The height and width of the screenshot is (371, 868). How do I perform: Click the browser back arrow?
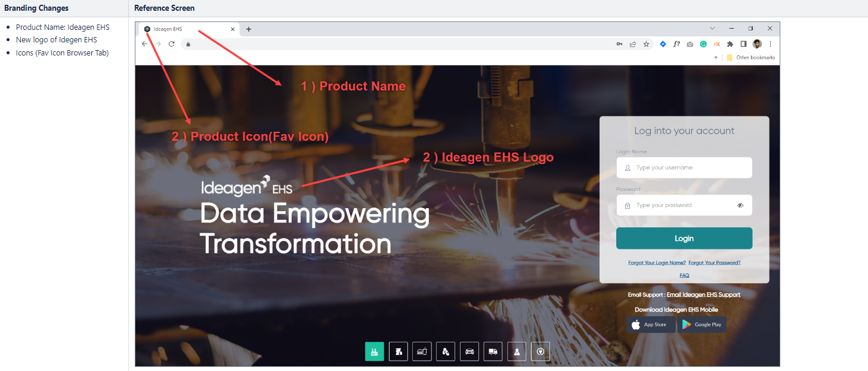tap(144, 44)
